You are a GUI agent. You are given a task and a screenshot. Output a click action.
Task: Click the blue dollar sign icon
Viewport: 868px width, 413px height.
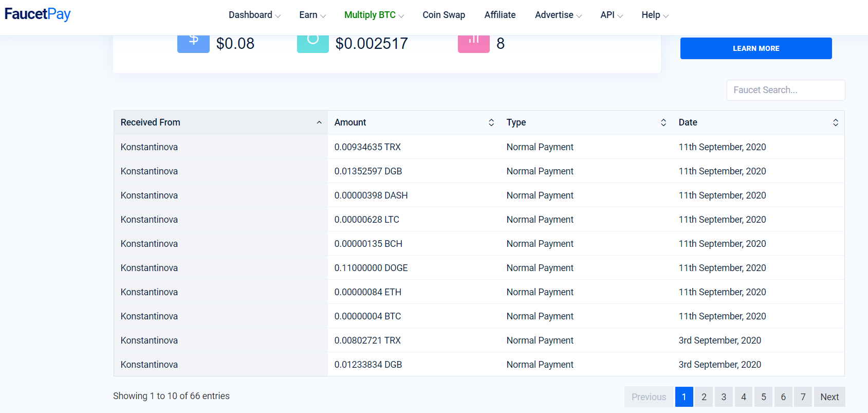[193, 43]
